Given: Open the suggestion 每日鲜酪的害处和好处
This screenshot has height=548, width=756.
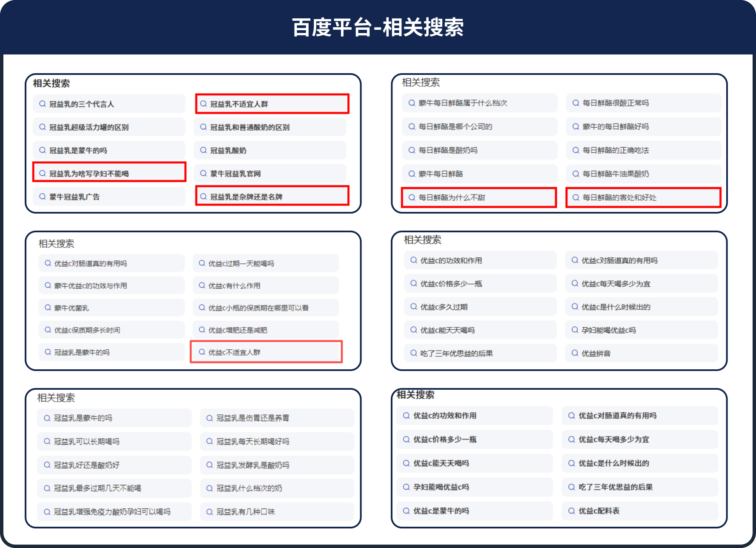Looking at the screenshot, I should click(x=643, y=197).
